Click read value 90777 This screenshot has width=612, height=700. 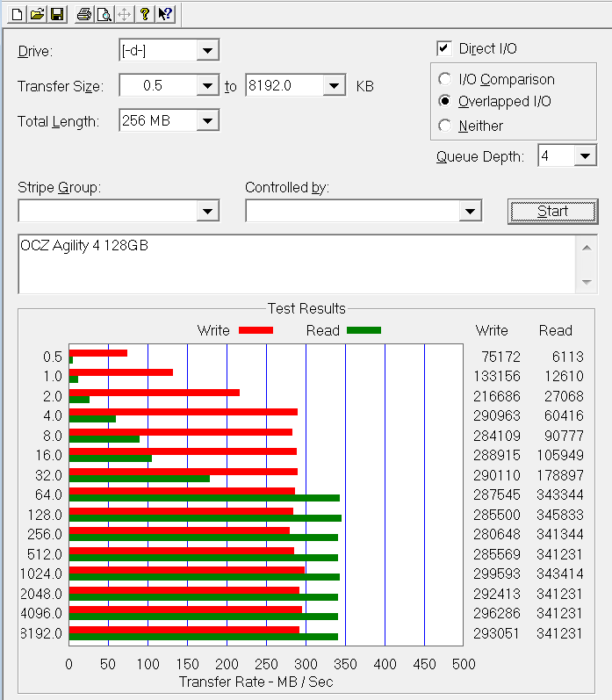[564, 436]
